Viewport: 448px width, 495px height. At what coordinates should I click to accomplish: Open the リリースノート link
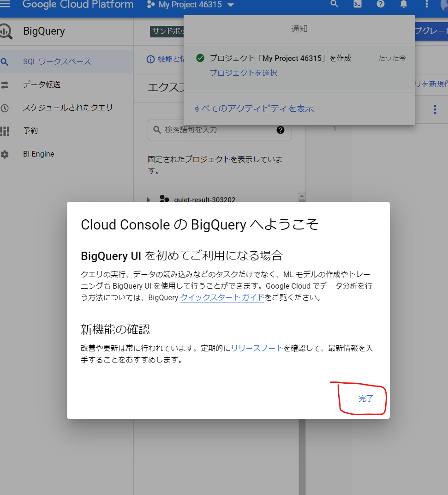click(256, 348)
